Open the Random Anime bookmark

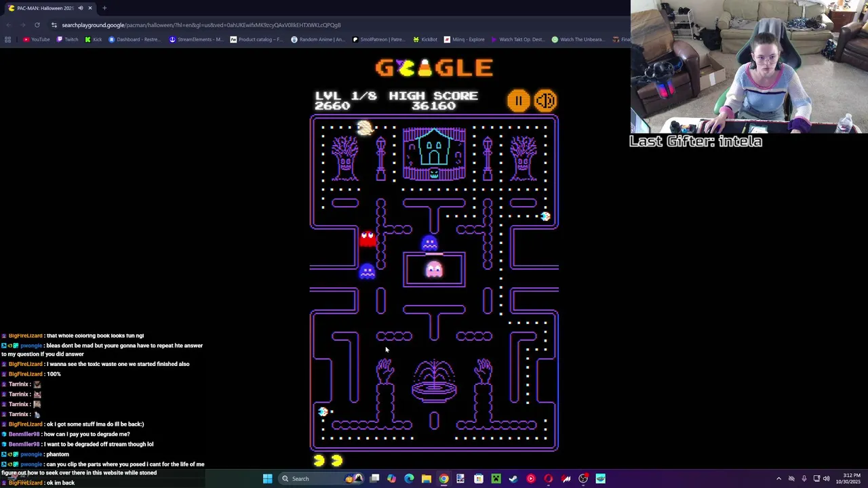click(x=318, y=39)
